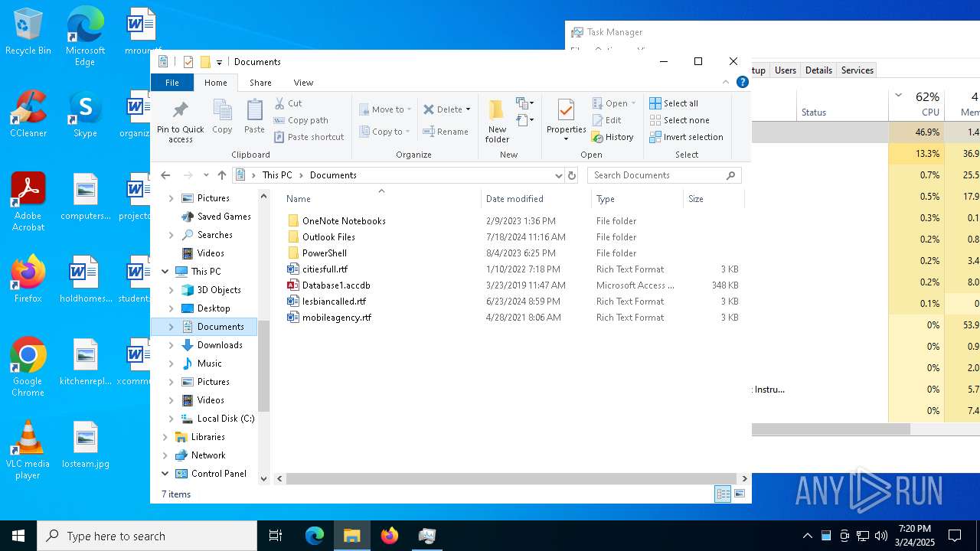Image resolution: width=980 pixels, height=551 pixels.
Task: Select Desktop in the navigation pane
Action: 214,308
